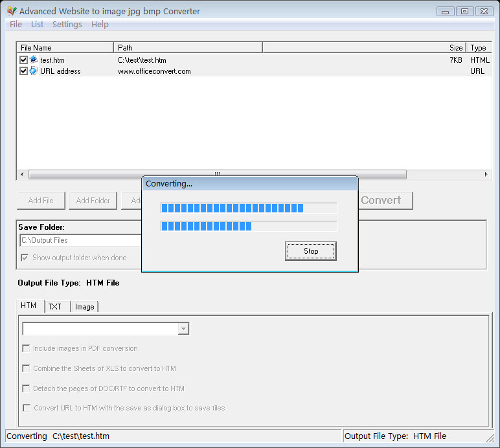500x448 pixels.
Task: Click the Convert button
Action: 385,200
